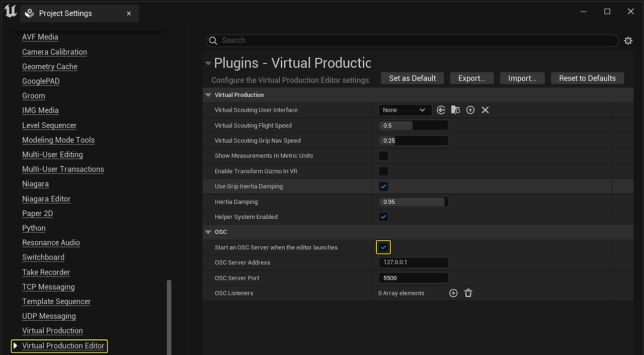Screen dimensions: 644x355
Task: Open Geometry Cache settings
Action: pyautogui.click(x=50, y=66)
